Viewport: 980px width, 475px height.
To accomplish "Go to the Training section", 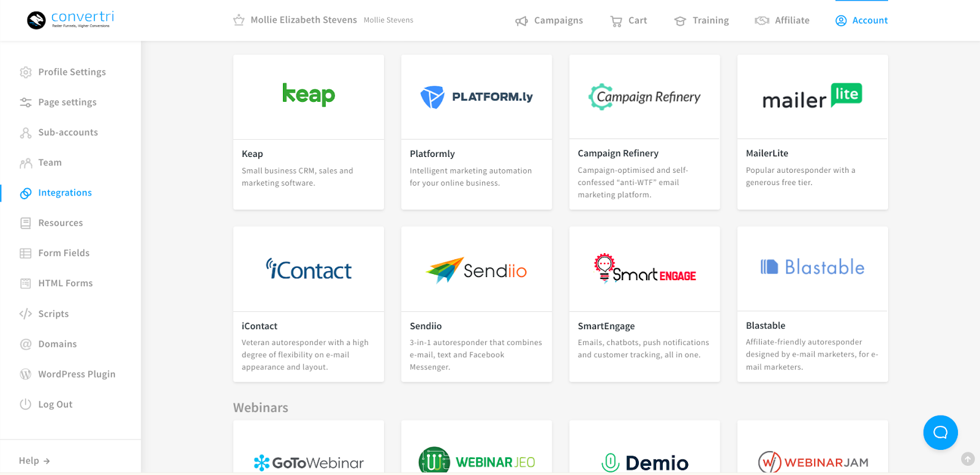I will pyautogui.click(x=701, y=21).
